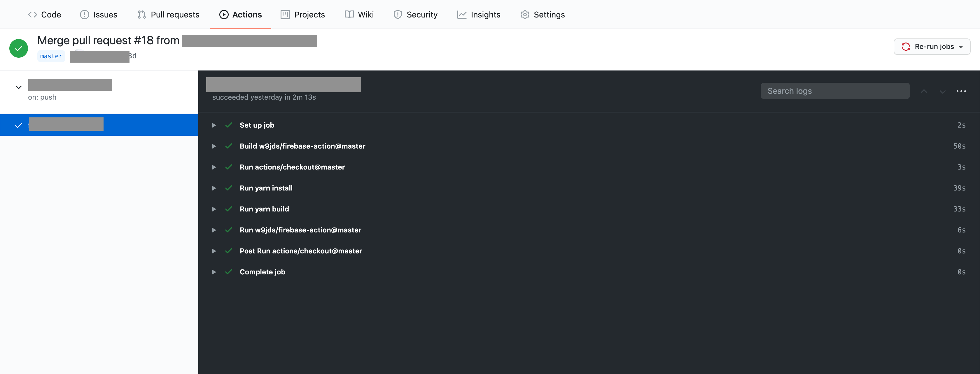Click the Security shield icon
Screen dimensions: 980x374
[397, 15]
